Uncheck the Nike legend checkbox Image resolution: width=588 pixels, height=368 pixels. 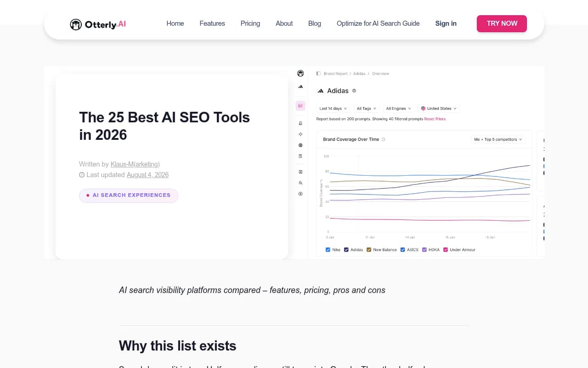click(x=328, y=250)
